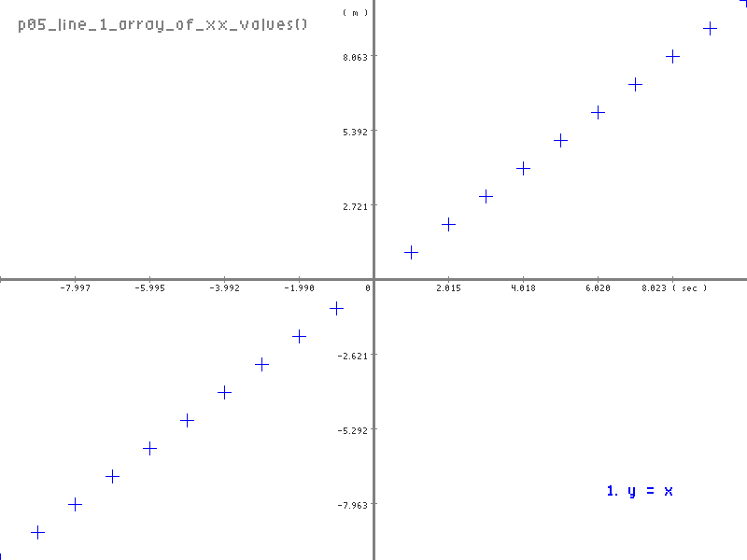Click x-axis tick label -7.997
This screenshot has width=747, height=560.
(76, 288)
